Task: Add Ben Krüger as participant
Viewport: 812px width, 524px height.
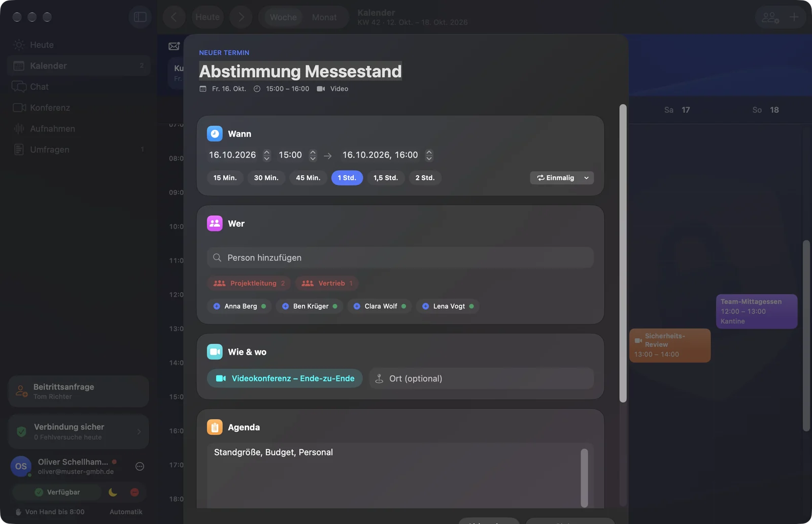Action: click(310, 306)
